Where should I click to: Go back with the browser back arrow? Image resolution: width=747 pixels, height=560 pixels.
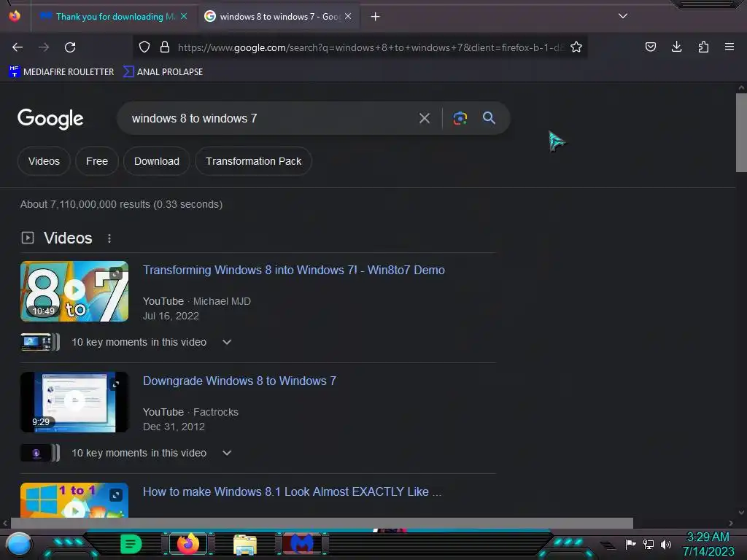click(18, 47)
